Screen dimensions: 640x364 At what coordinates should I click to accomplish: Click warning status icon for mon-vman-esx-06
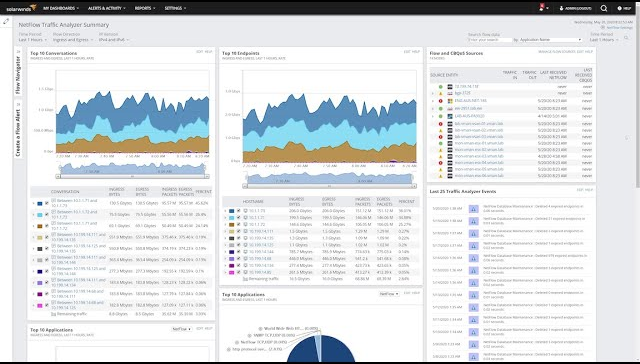(440, 176)
